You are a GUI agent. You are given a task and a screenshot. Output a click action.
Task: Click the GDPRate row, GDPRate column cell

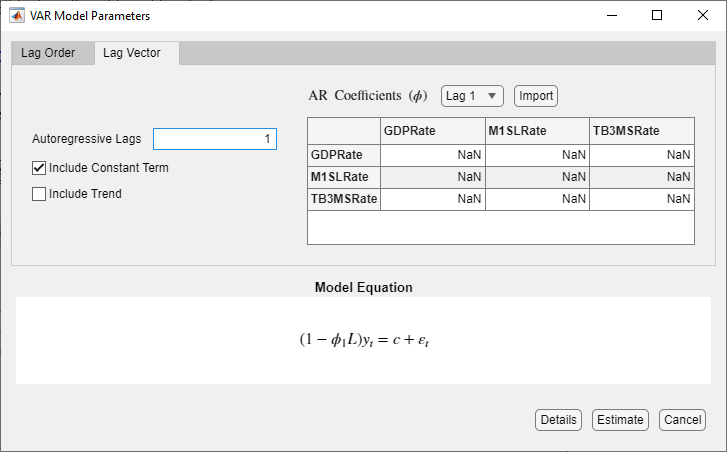(x=433, y=155)
